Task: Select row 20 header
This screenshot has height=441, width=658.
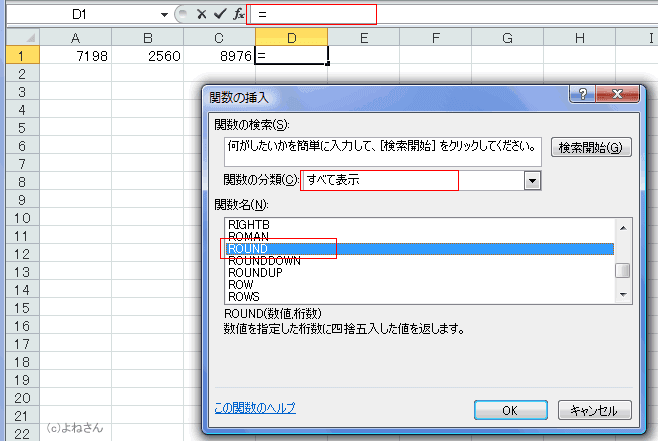Action: click(23, 398)
